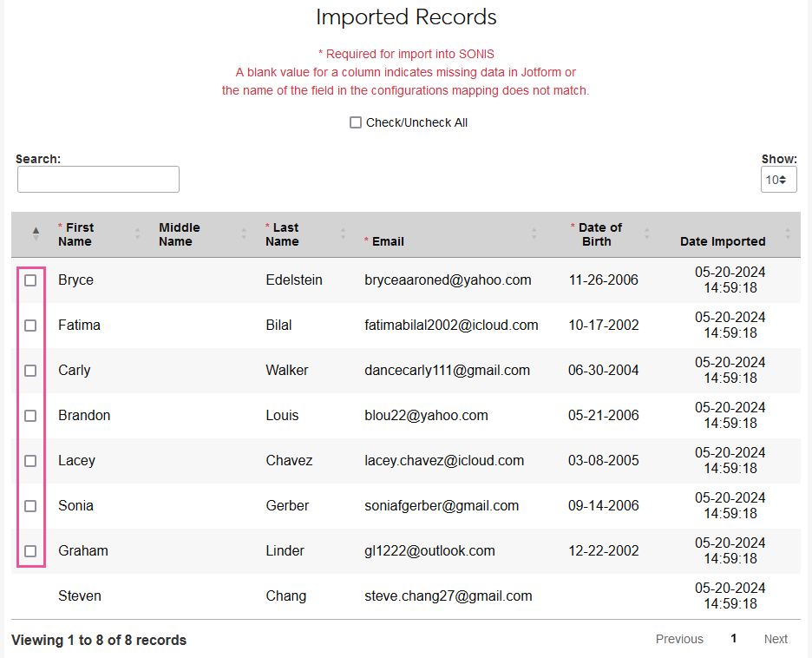Mark the Lacey Chavez row checkbox

tap(30, 461)
